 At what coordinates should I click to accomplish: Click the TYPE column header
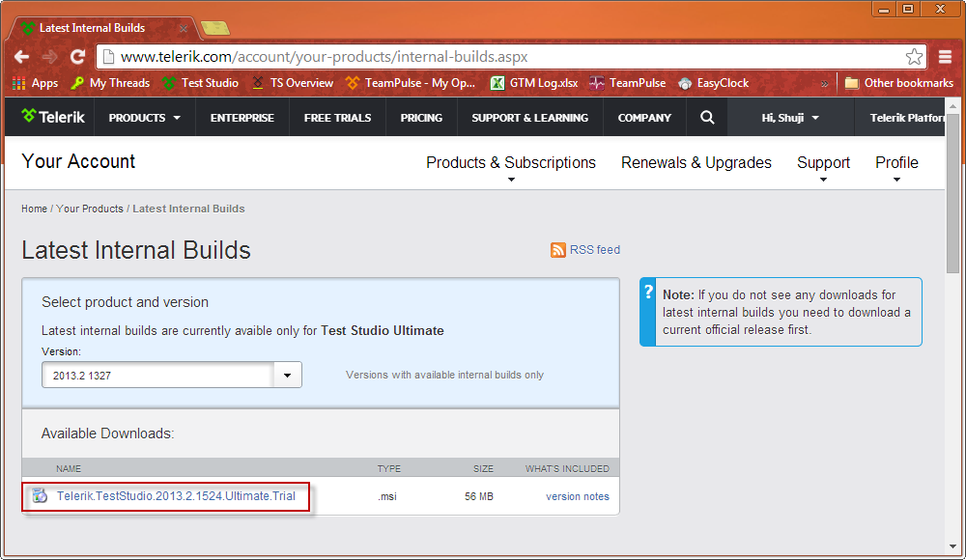tap(388, 469)
